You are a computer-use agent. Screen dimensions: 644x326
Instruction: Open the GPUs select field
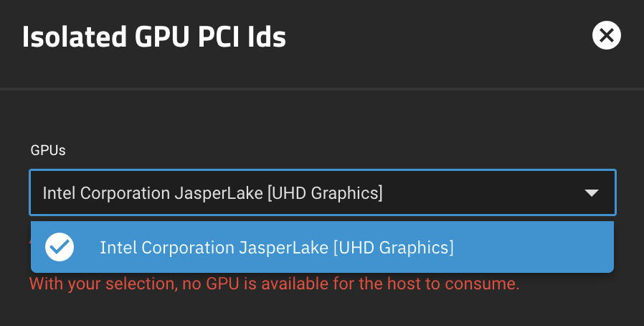tap(323, 192)
